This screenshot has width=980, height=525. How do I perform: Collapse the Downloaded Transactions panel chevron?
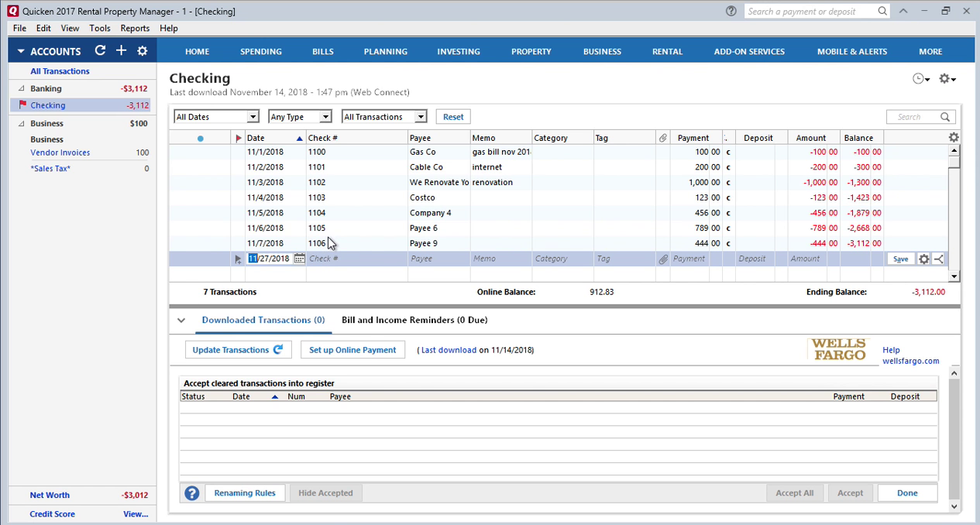pos(181,320)
